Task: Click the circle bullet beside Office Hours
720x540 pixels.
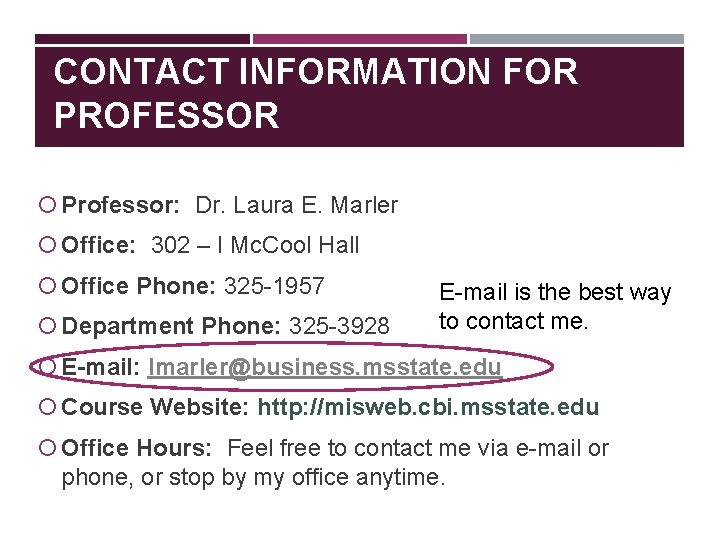Action: point(47,448)
